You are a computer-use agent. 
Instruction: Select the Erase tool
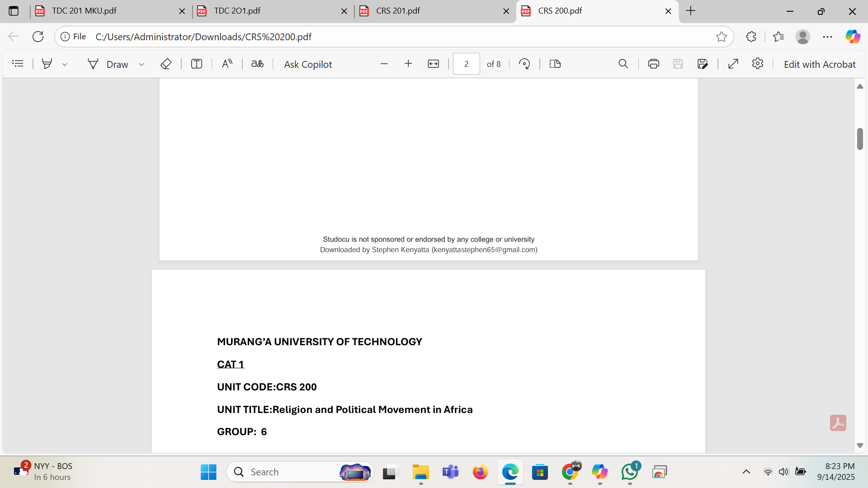165,64
